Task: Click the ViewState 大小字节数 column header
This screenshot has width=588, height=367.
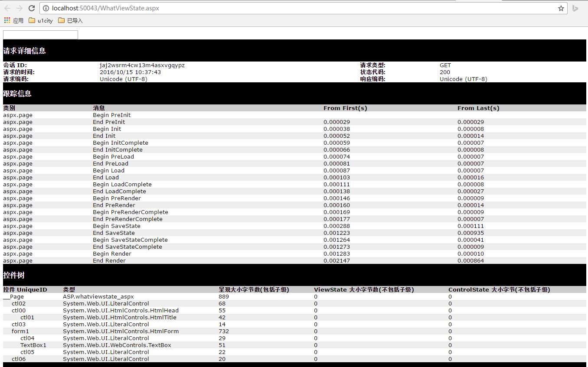Action: pos(364,289)
